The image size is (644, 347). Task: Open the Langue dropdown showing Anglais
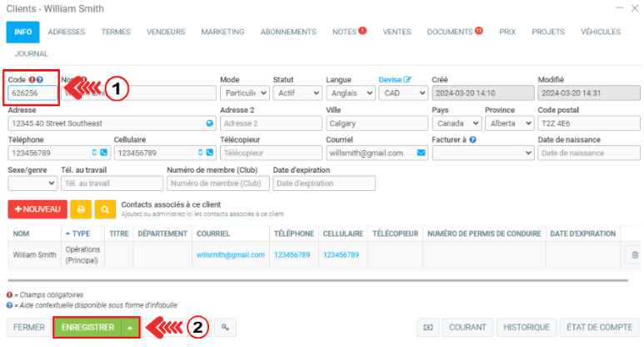pyautogui.click(x=349, y=93)
